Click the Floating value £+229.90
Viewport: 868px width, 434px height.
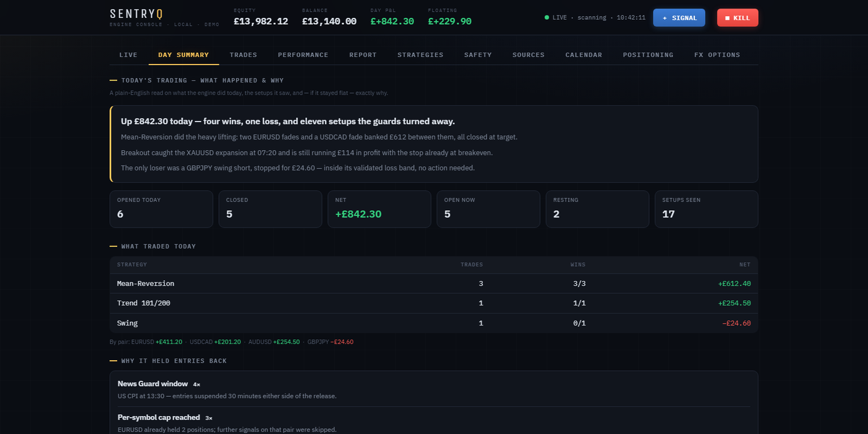point(449,21)
